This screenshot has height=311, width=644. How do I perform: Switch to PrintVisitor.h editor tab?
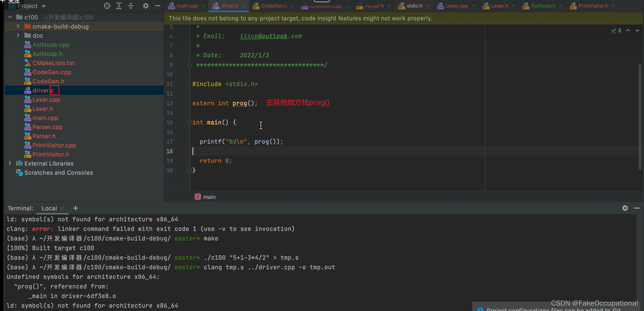[x=593, y=6]
